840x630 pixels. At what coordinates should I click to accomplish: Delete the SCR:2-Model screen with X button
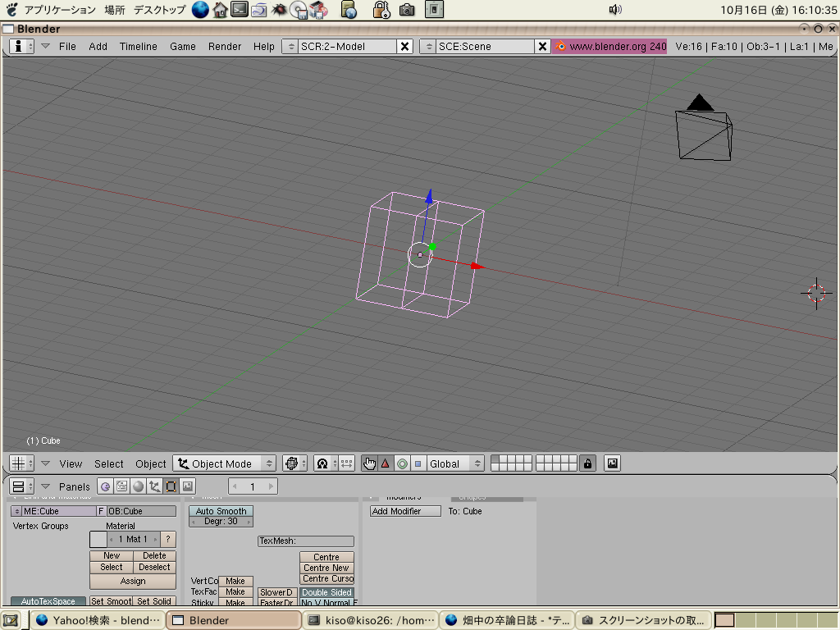(x=405, y=47)
